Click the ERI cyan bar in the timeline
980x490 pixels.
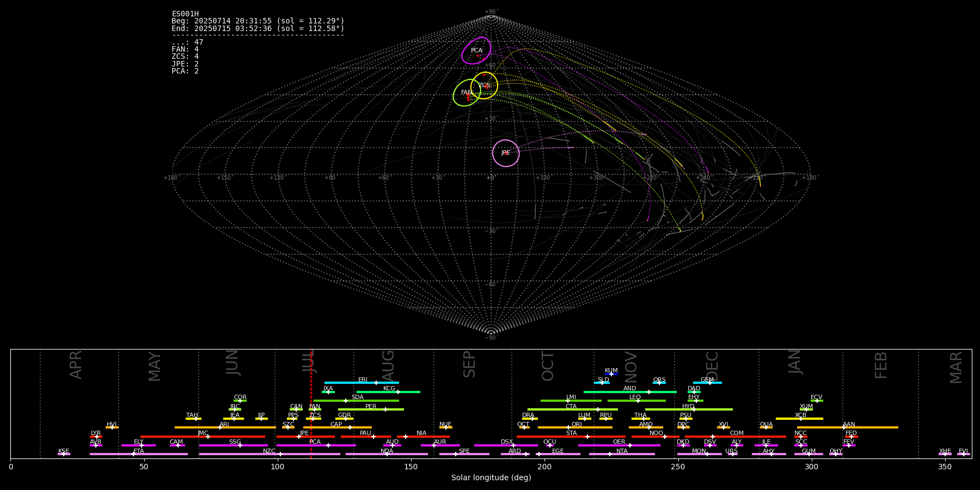click(x=362, y=383)
